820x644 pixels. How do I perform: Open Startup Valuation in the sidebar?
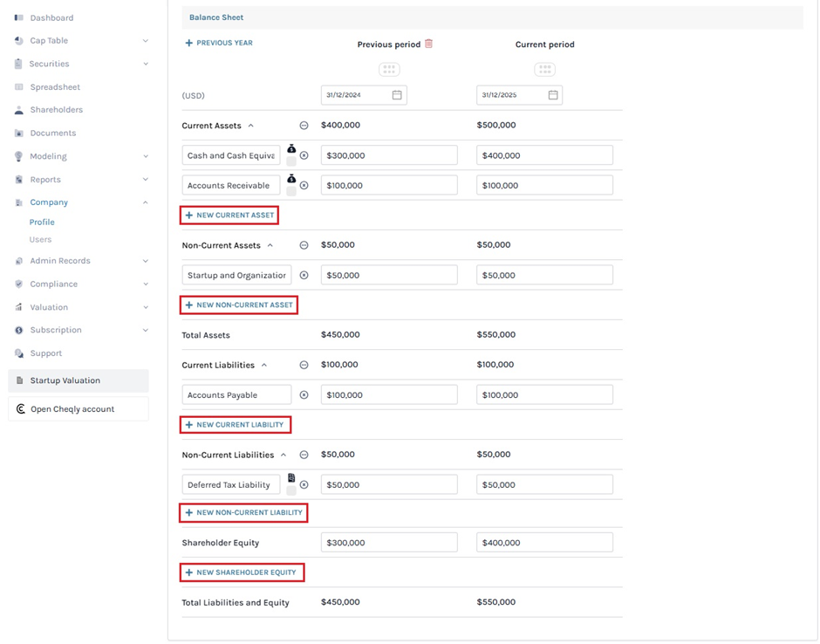tap(65, 380)
